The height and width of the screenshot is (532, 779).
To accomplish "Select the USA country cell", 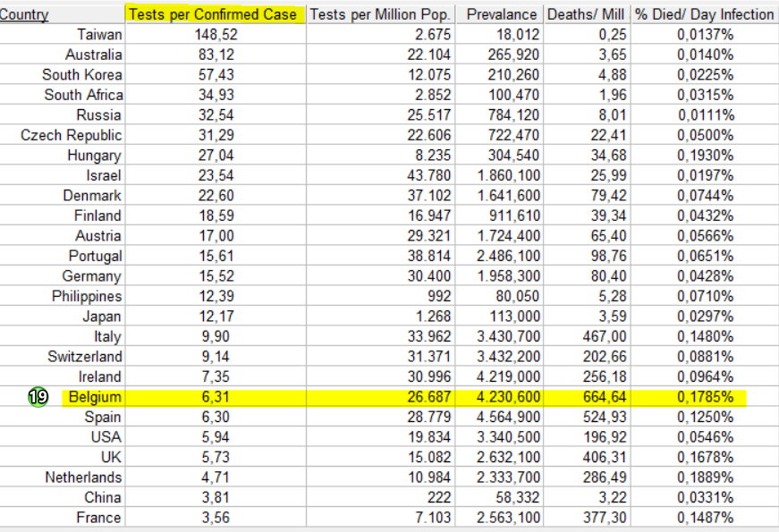I will (x=106, y=437).
